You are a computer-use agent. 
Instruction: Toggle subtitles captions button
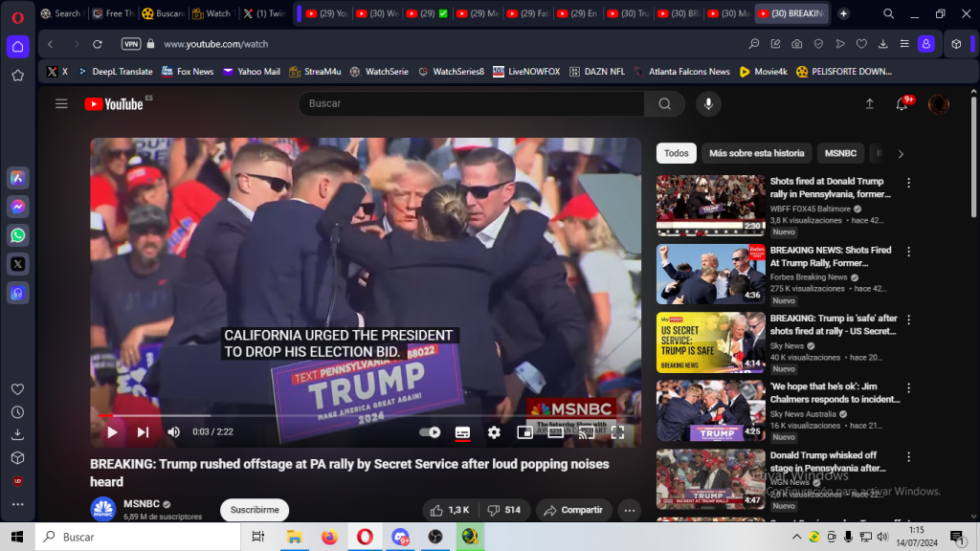[462, 432]
